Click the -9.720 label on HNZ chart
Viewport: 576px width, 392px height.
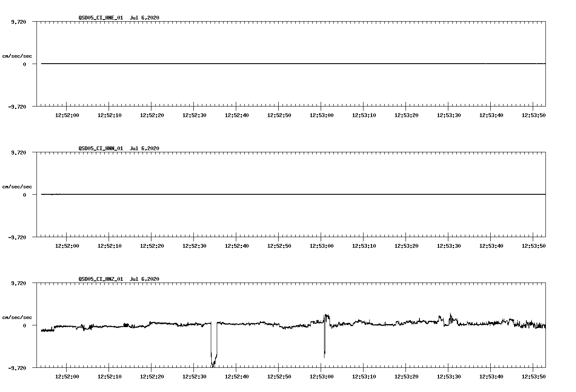(17, 368)
